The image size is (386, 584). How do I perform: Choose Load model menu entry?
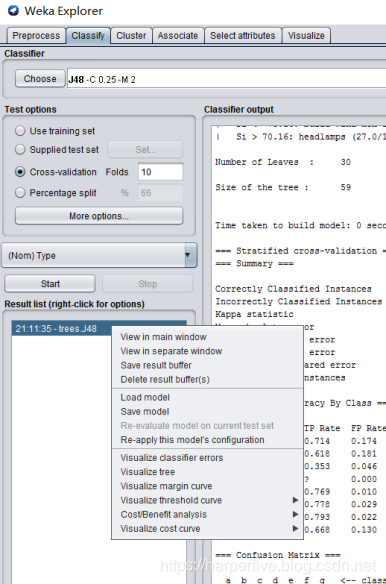click(x=207, y=397)
